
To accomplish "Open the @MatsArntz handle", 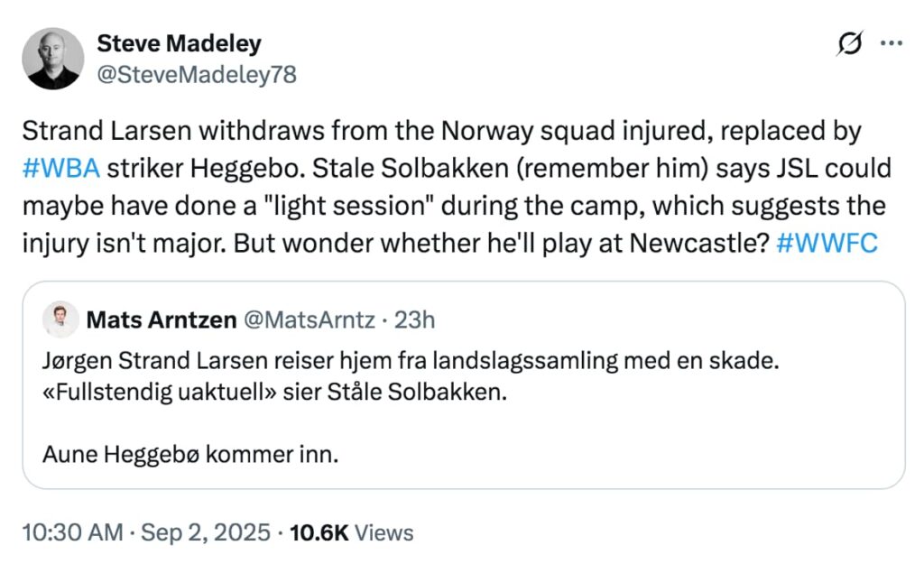I will click(309, 319).
